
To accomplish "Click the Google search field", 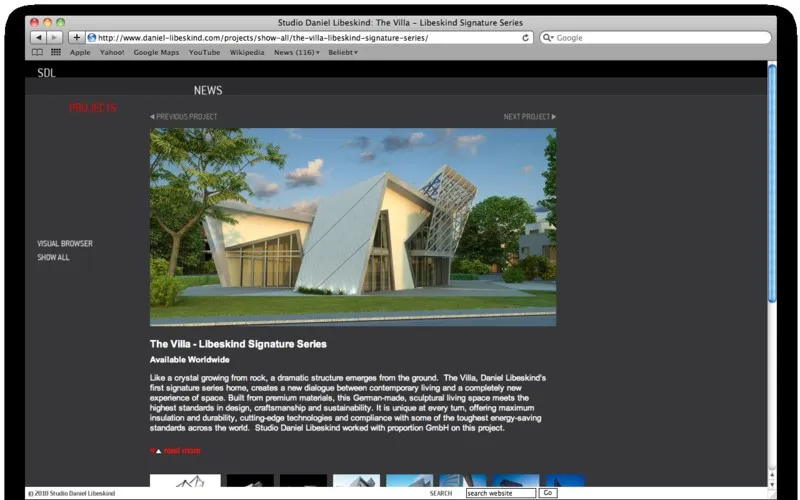I will pyautogui.click(x=655, y=38).
